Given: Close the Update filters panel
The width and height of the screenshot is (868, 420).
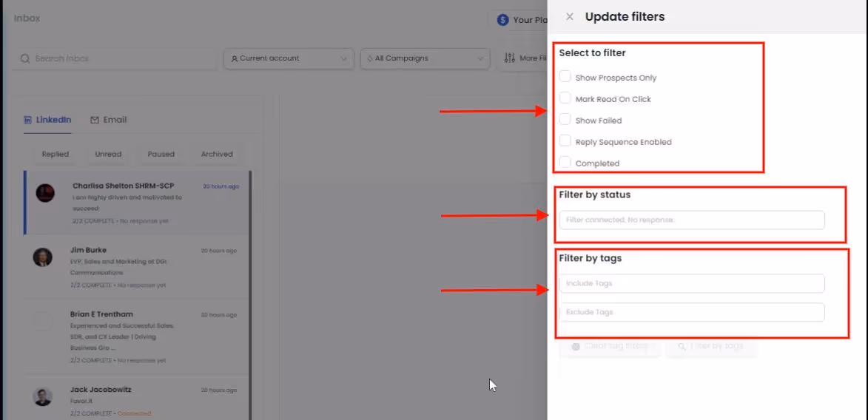Looking at the screenshot, I should pyautogui.click(x=569, y=16).
